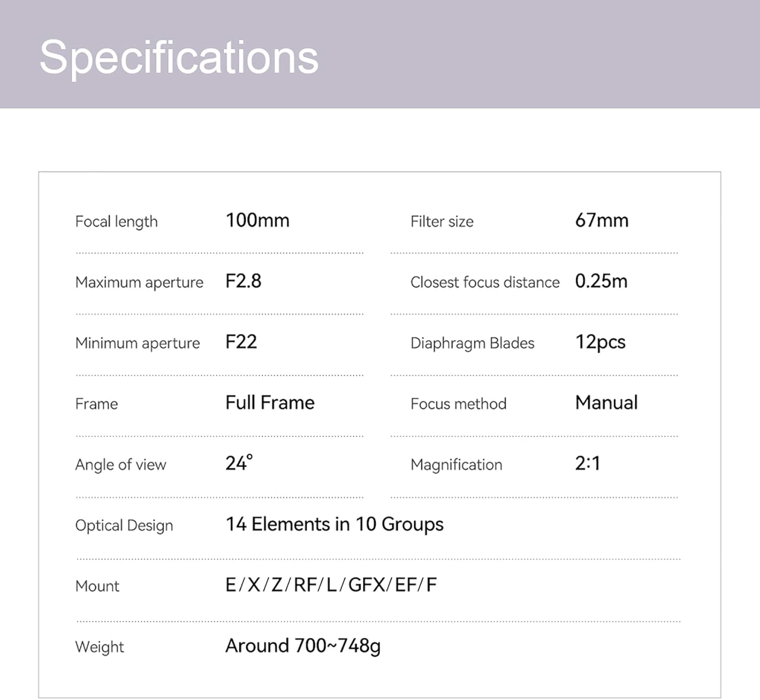
Task: Click the Angle of view label
Action: click(x=121, y=464)
